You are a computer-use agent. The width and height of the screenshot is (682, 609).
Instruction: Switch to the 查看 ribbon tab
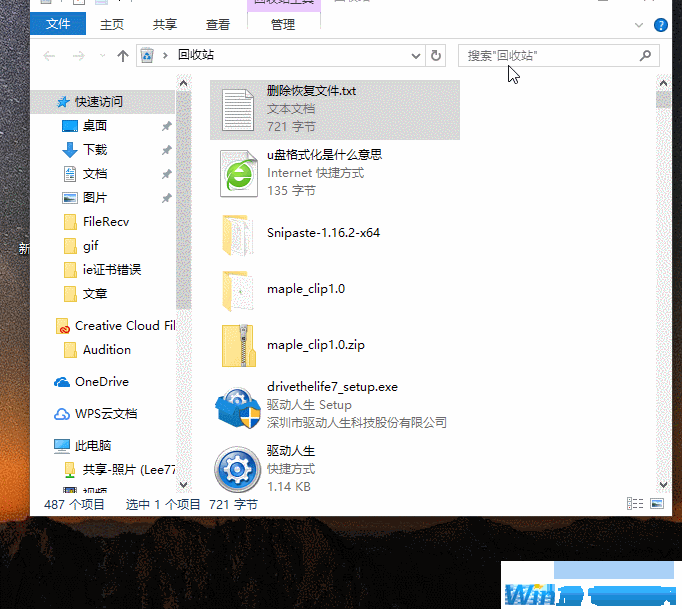pos(217,24)
